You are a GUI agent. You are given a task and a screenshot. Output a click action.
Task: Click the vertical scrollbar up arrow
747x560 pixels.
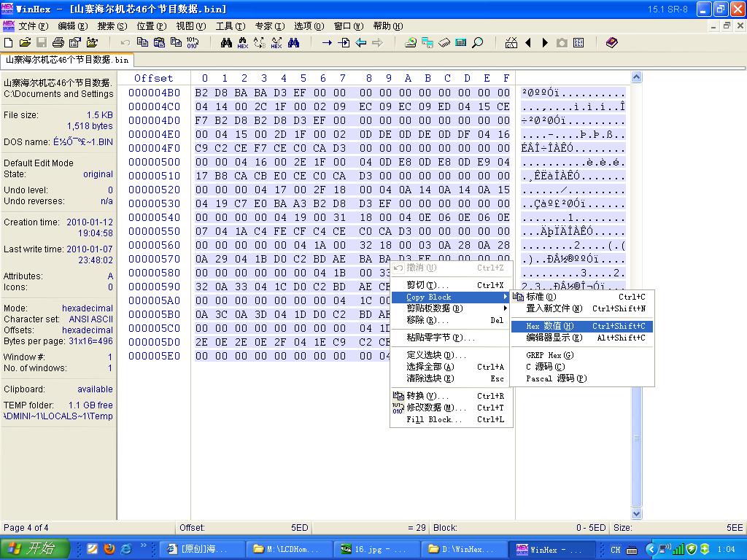click(x=636, y=77)
